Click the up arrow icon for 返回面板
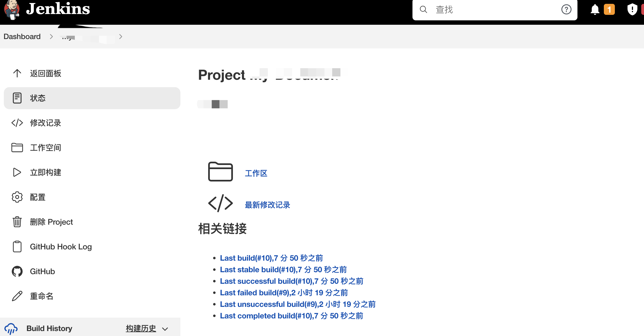 tap(17, 73)
